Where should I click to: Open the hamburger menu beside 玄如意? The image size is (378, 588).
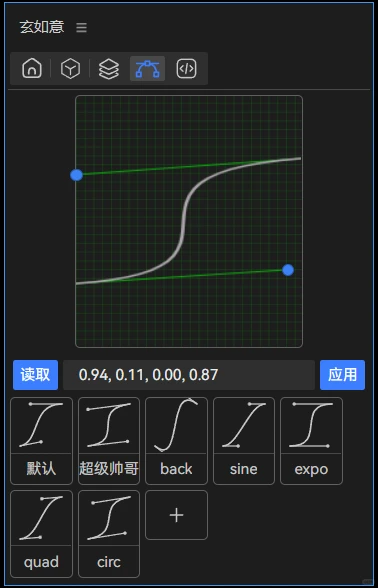point(81,27)
